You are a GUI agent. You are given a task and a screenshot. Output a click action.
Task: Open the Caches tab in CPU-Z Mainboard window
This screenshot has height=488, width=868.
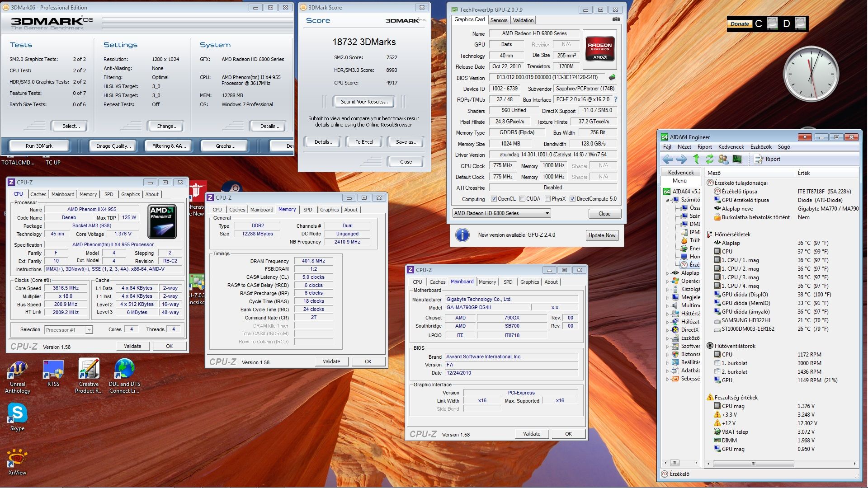coord(437,282)
